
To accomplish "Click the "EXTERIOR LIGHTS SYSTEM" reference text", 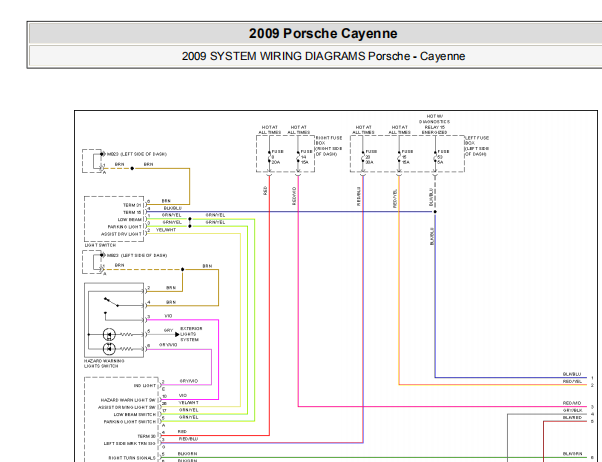I will pos(191,334).
